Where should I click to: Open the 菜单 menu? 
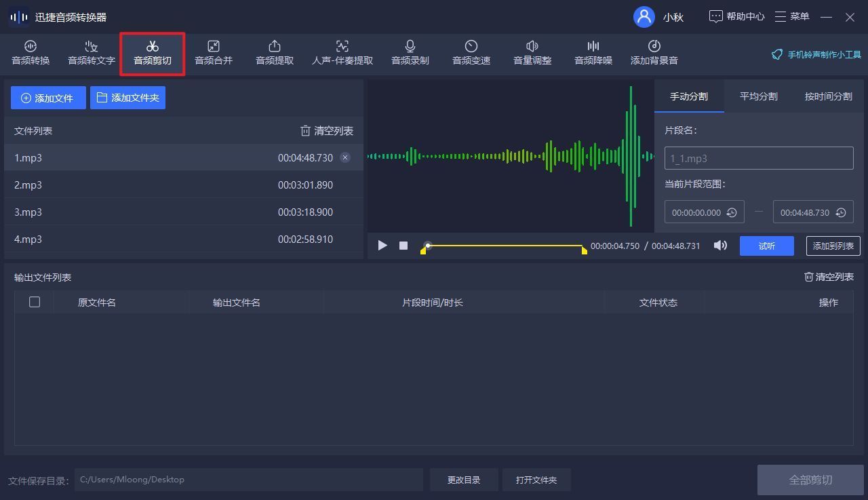[x=792, y=16]
